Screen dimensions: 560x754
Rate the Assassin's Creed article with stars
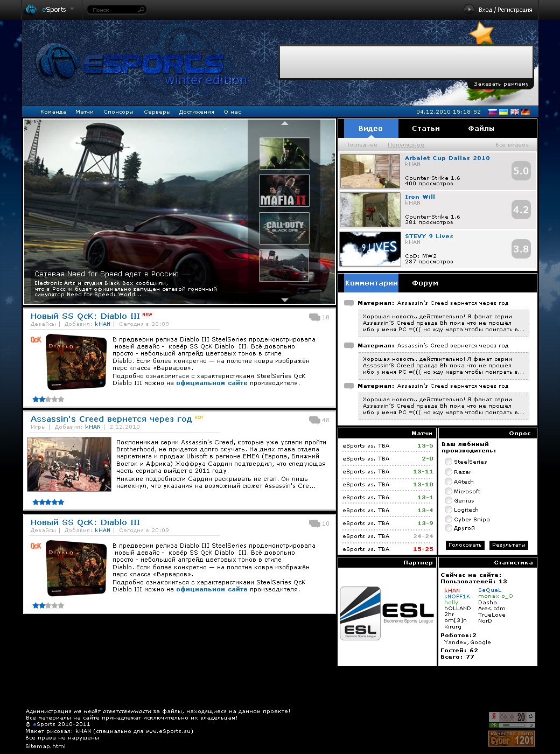(48, 502)
